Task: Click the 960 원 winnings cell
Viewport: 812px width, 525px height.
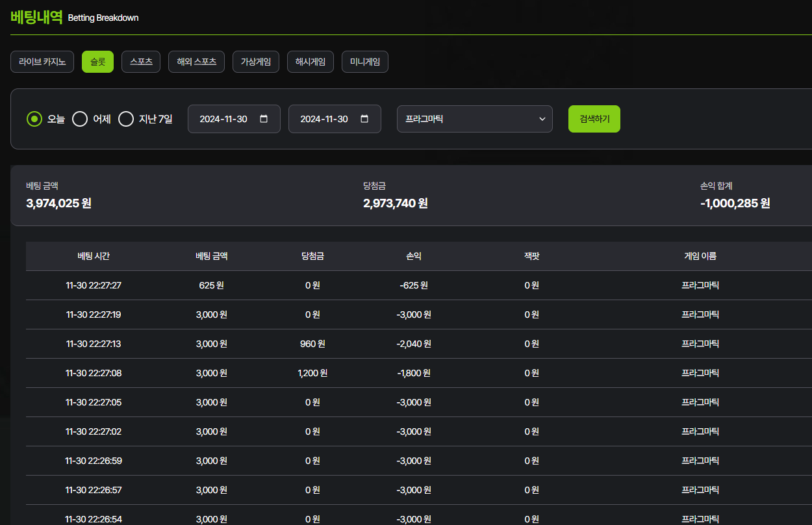Action: (x=312, y=344)
